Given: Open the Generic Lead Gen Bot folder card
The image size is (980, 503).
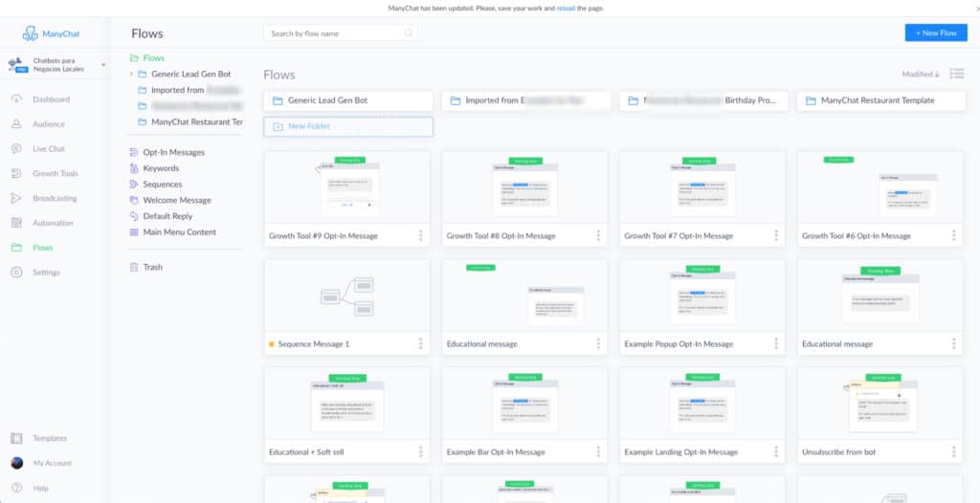Looking at the screenshot, I should pos(348,100).
